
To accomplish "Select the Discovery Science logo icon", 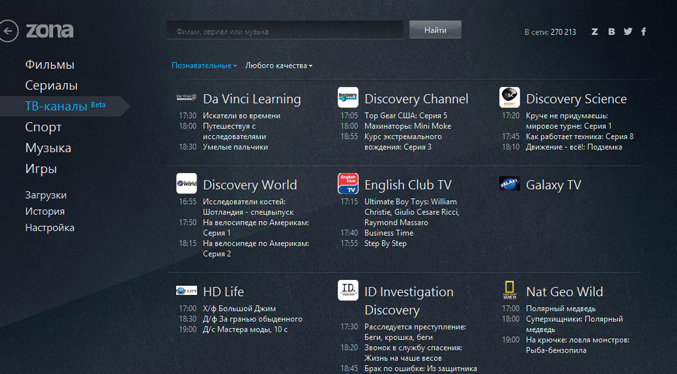I will (509, 98).
